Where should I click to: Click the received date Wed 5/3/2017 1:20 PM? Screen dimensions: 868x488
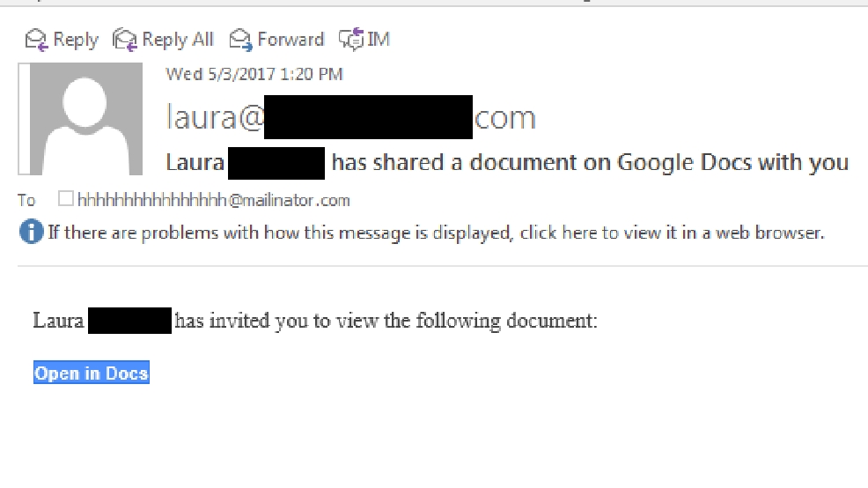coord(254,74)
